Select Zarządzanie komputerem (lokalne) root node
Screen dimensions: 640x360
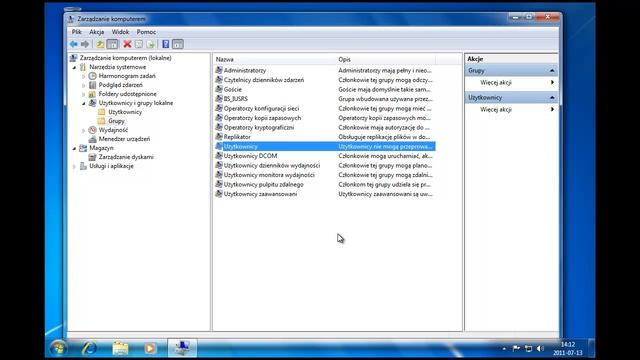125,58
